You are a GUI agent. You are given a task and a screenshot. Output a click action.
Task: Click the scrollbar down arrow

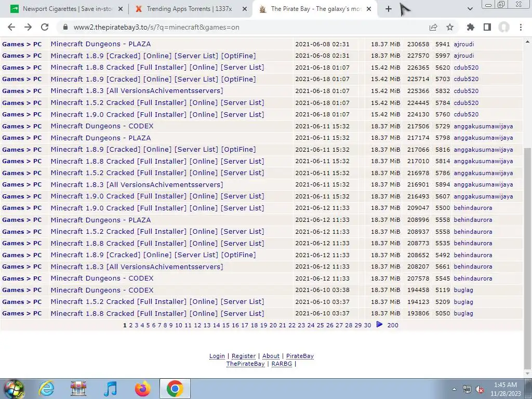point(527,374)
